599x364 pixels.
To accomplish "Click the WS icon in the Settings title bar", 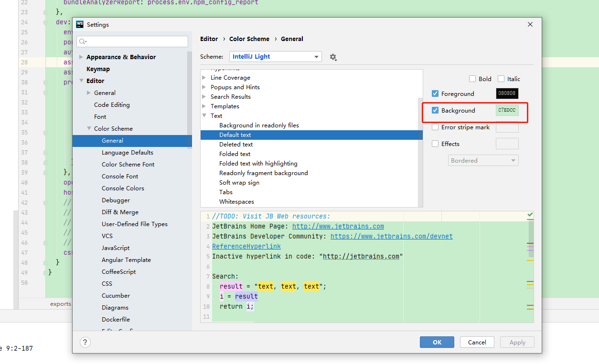I will pos(79,24).
